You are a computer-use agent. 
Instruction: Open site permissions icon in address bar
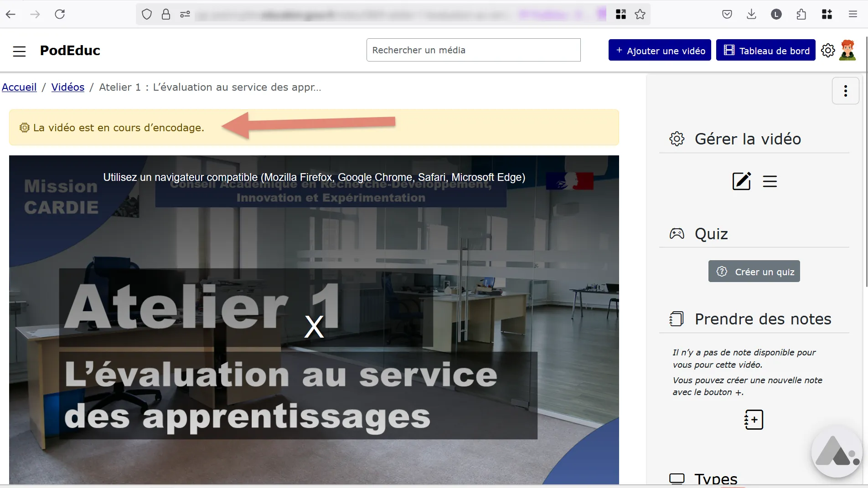[185, 15]
